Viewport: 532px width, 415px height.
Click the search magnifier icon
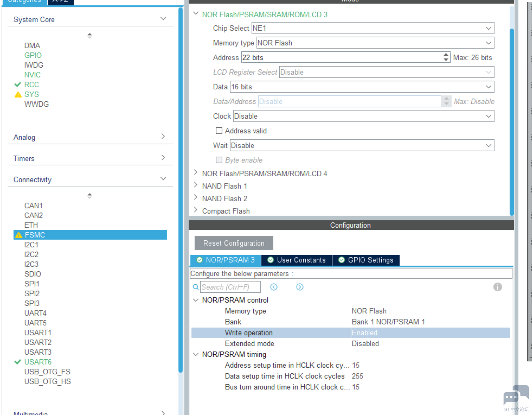[196, 287]
